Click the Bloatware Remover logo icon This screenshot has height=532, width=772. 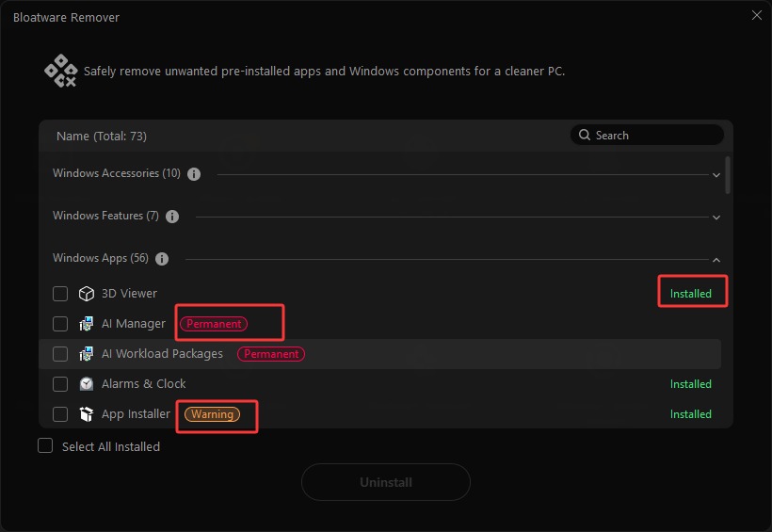click(61, 71)
